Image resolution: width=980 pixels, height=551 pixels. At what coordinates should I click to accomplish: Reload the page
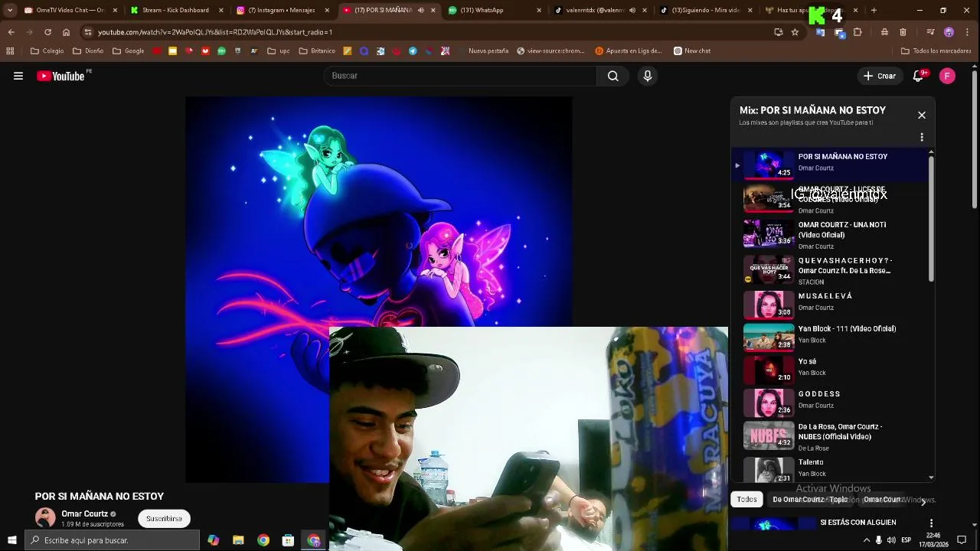tap(47, 32)
